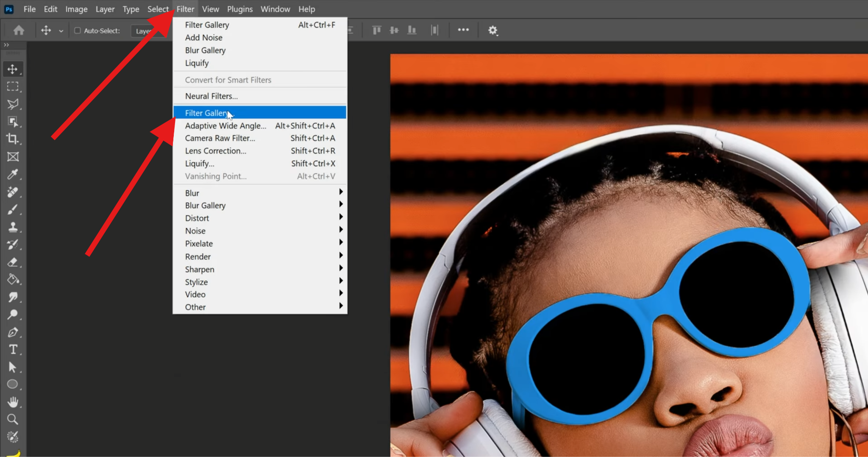This screenshot has width=868, height=457.
Task: Select the Frame tool
Action: pyautogui.click(x=13, y=157)
